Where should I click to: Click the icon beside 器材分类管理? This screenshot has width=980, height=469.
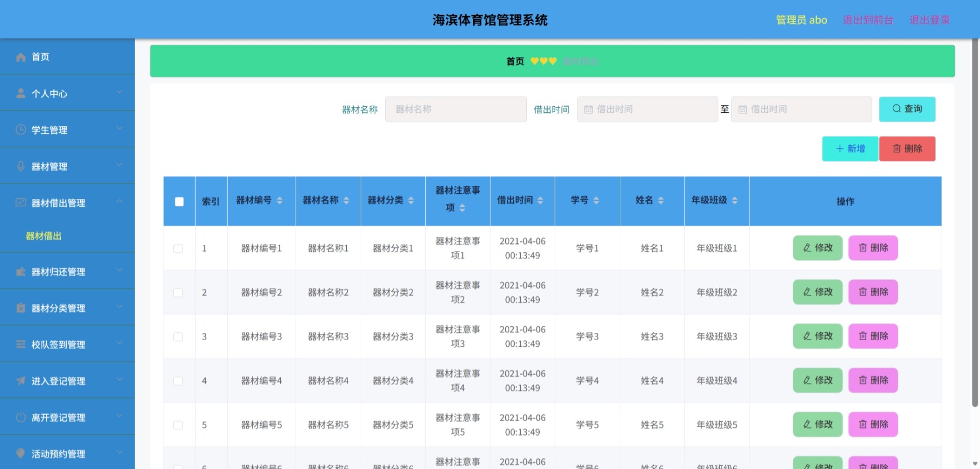21,308
